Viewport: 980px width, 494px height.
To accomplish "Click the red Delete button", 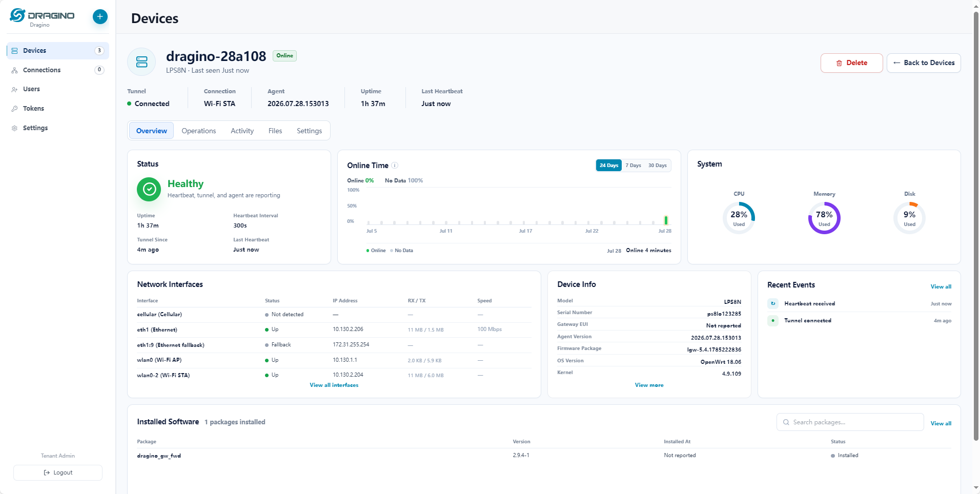I will (x=851, y=63).
